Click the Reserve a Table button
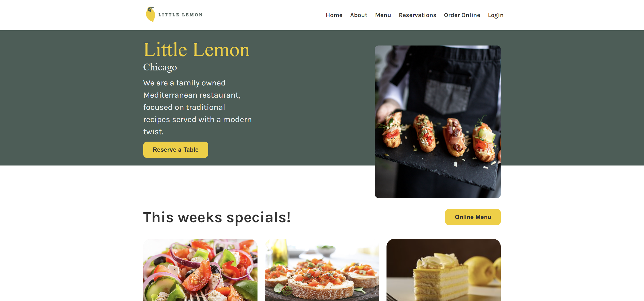The image size is (644, 301). (176, 150)
